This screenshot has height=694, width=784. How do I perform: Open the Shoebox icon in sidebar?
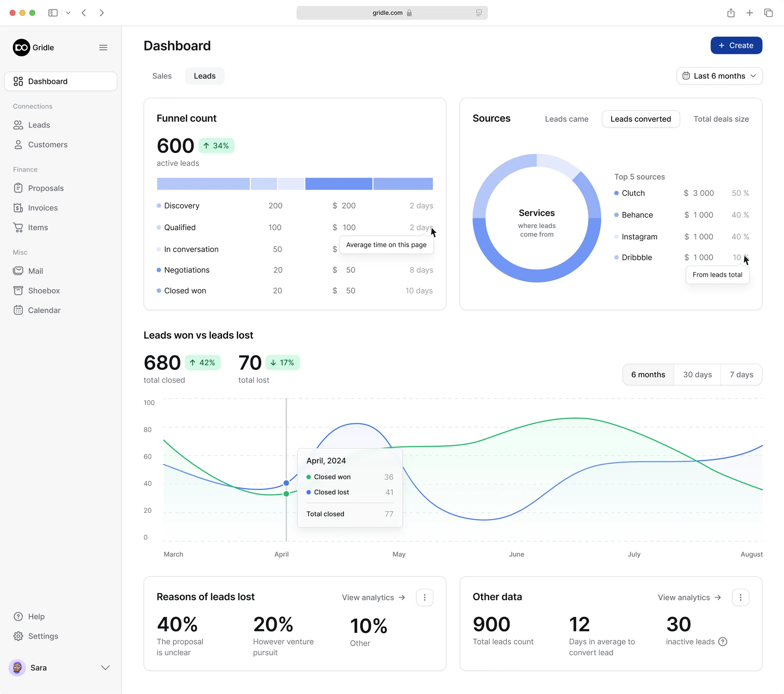click(18, 291)
